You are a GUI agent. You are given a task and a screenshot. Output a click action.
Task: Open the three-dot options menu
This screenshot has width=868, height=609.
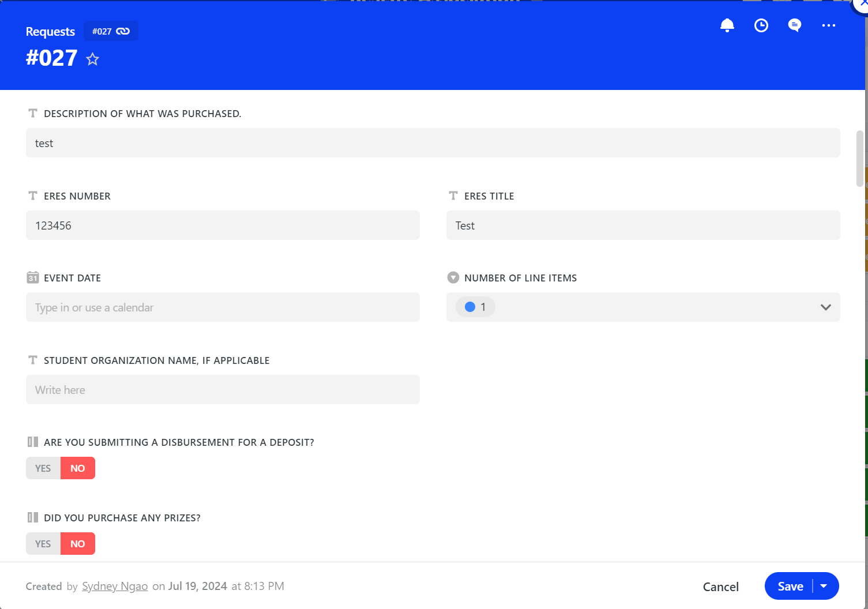click(829, 25)
